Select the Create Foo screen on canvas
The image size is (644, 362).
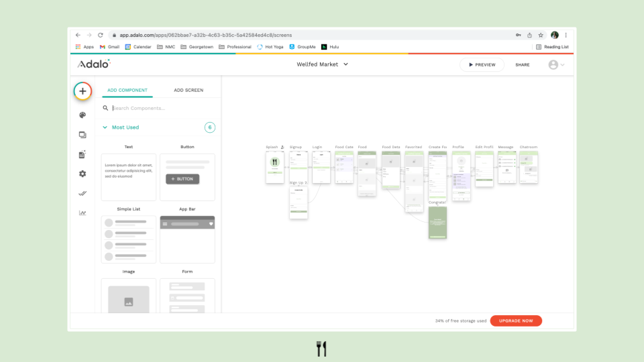(x=437, y=175)
